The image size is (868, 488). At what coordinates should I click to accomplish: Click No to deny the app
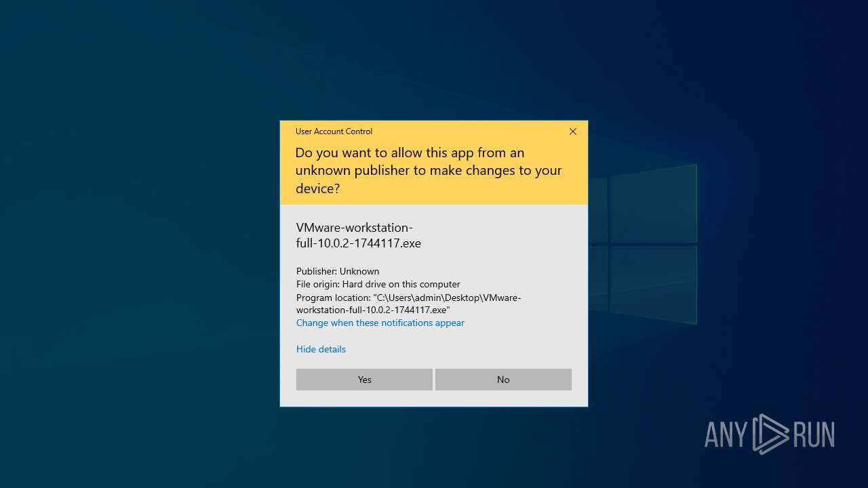pos(503,380)
